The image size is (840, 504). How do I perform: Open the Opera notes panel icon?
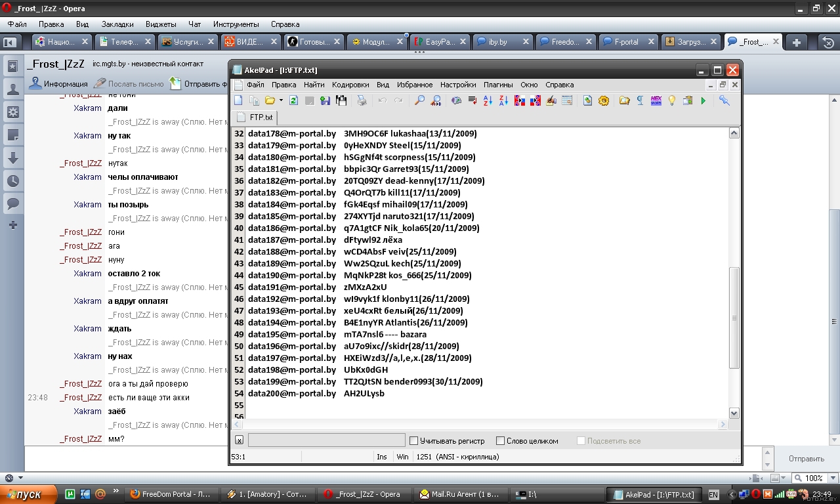tap(12, 135)
